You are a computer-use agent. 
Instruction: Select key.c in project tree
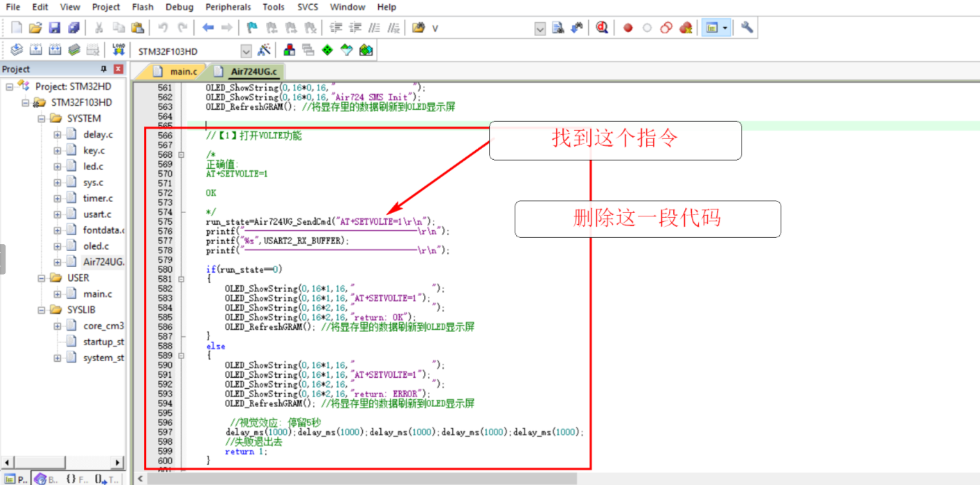pos(93,150)
